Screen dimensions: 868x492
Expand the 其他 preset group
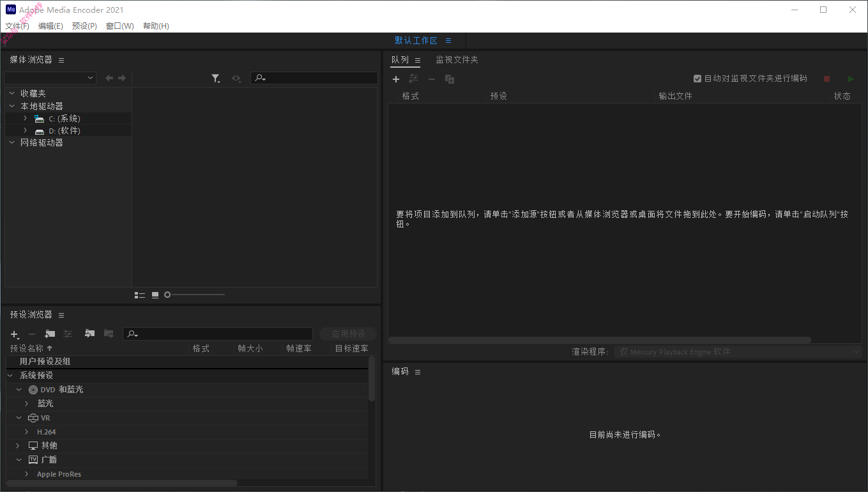click(19, 445)
